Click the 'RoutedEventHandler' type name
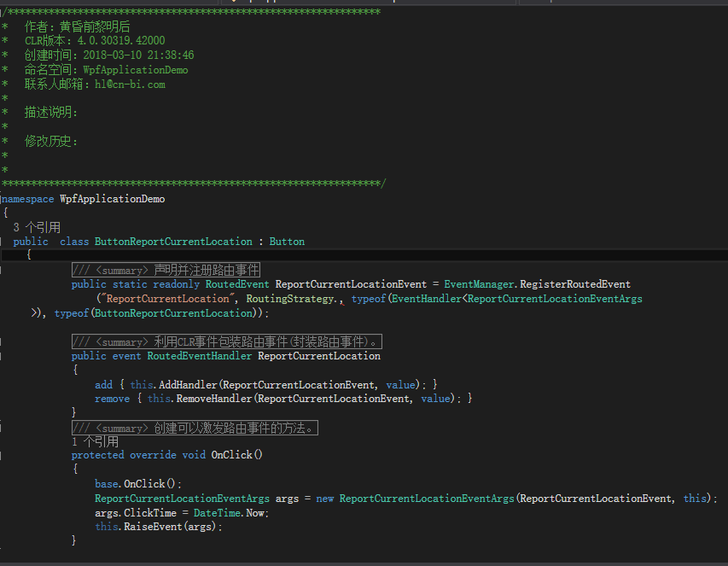Screen dimensions: 728x566 coord(200,356)
